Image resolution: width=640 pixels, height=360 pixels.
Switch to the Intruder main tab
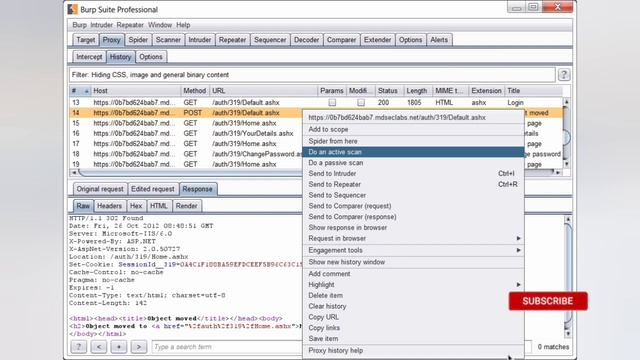(200, 40)
